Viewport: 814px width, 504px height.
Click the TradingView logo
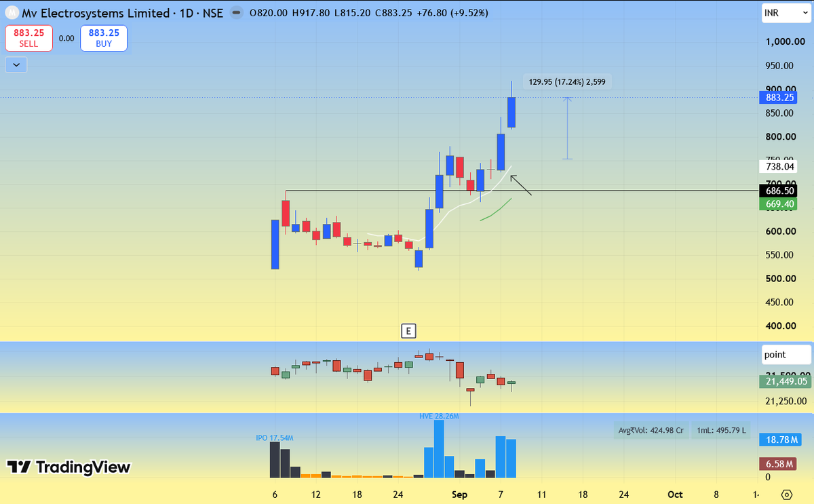coord(68,467)
